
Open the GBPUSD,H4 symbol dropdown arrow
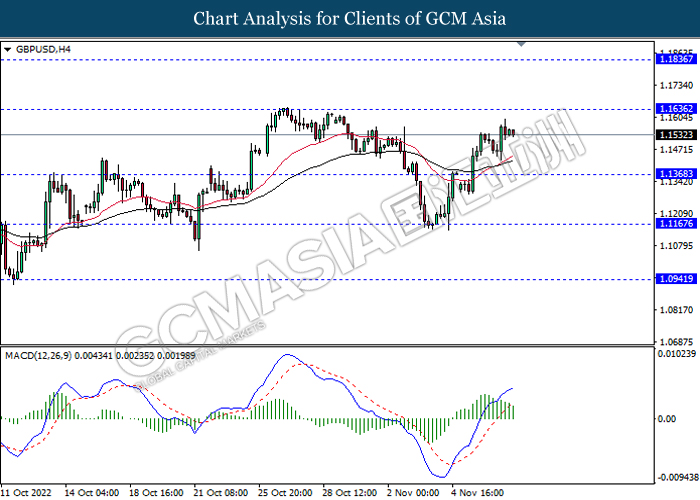[x=7, y=50]
